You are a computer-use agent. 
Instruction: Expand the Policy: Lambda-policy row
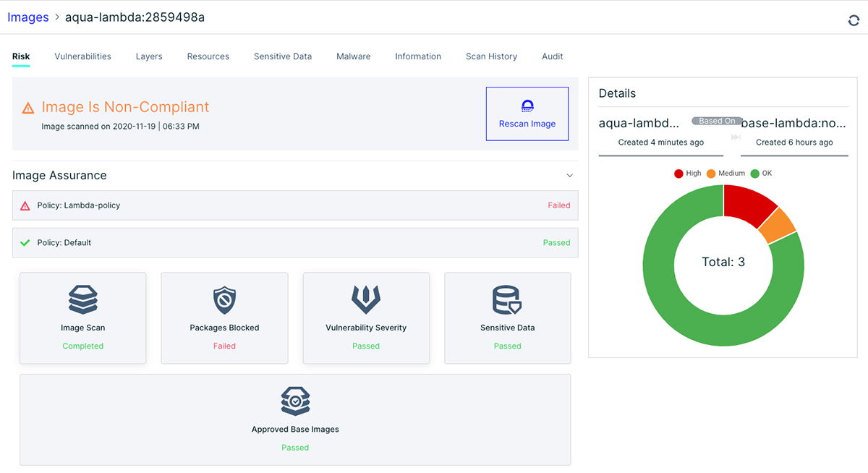(x=295, y=205)
